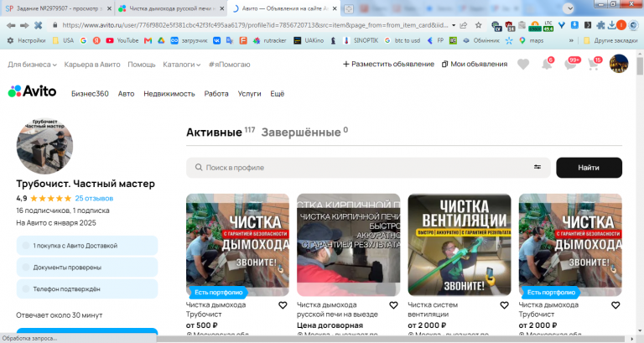Click the Бизнес360 link
Image resolution: width=644 pixels, height=343 pixels.
[90, 94]
